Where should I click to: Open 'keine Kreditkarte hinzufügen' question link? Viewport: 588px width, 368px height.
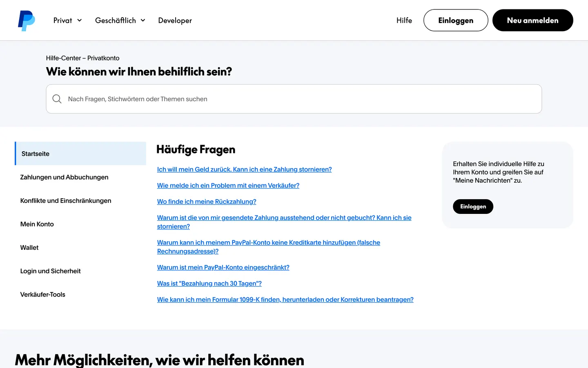(x=269, y=247)
